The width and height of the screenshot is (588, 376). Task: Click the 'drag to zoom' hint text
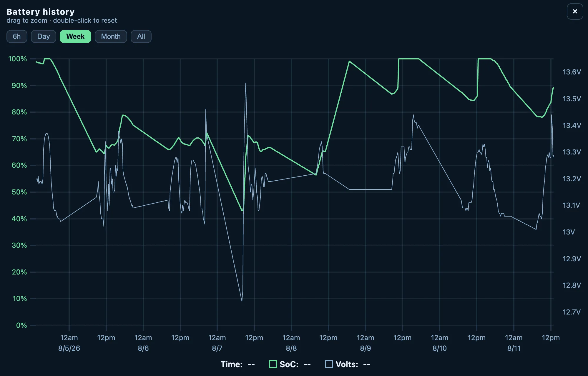pyautogui.click(x=27, y=21)
